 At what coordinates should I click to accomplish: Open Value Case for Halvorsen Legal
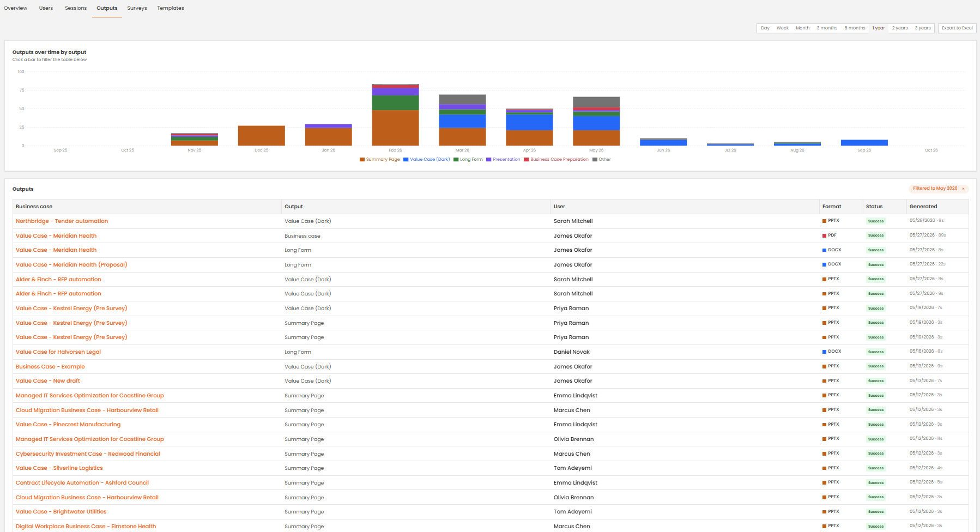click(x=58, y=352)
